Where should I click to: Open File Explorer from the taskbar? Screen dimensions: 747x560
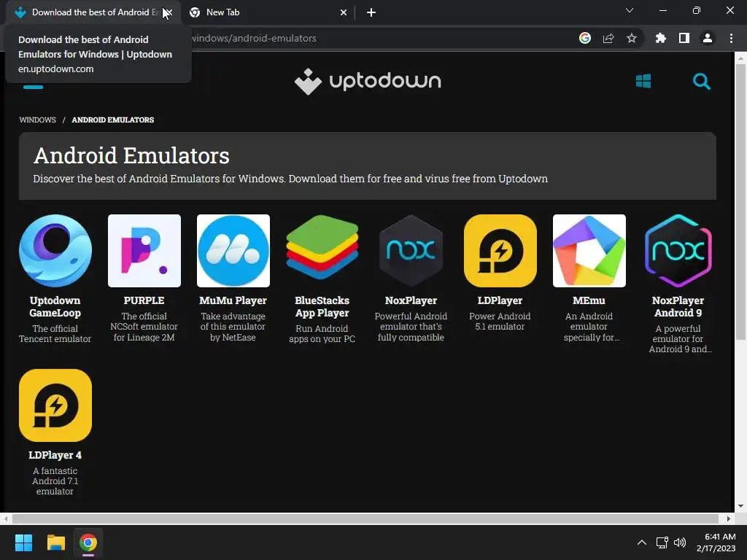point(55,542)
